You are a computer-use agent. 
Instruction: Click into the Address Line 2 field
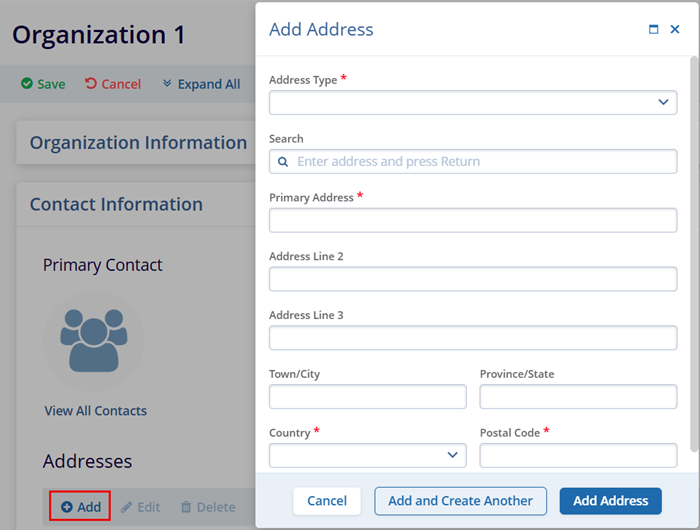pyautogui.click(x=473, y=279)
